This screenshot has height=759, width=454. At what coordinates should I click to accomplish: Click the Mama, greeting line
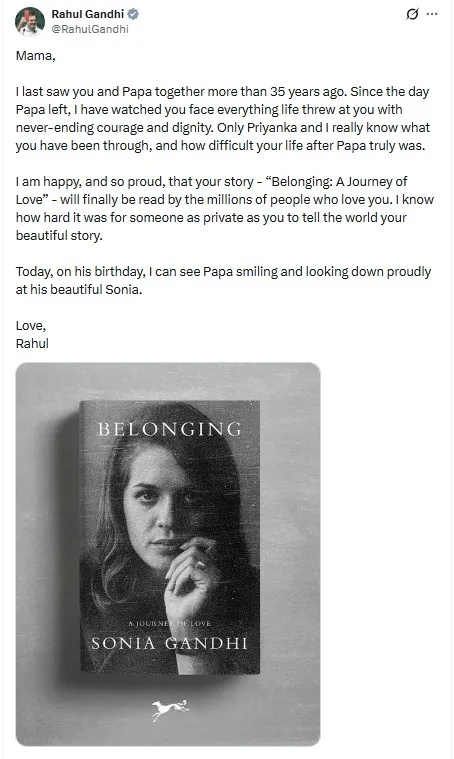pyautogui.click(x=35, y=56)
